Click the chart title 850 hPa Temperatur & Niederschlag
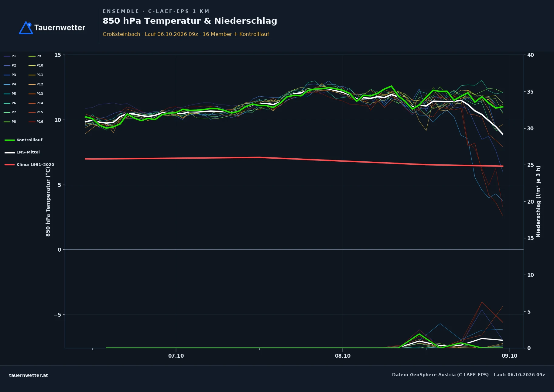Screen dimensions: 554x392 (x=190, y=21)
